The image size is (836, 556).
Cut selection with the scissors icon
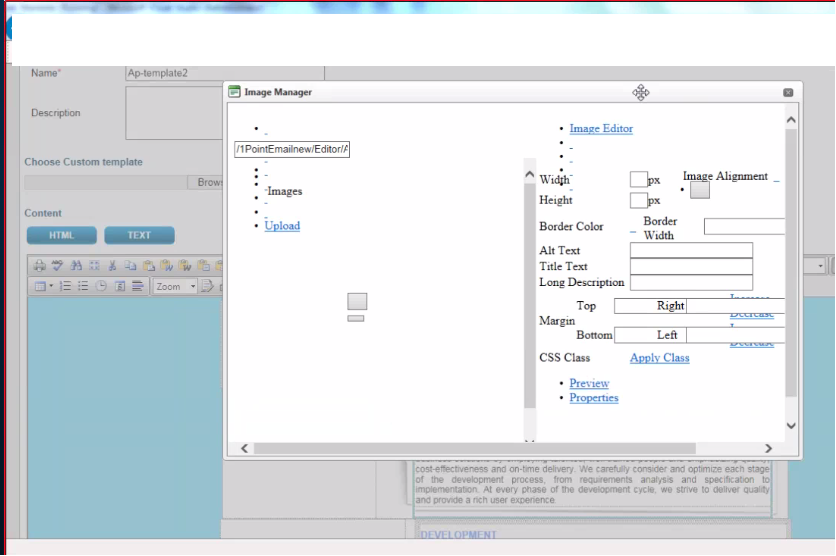[x=112, y=265]
